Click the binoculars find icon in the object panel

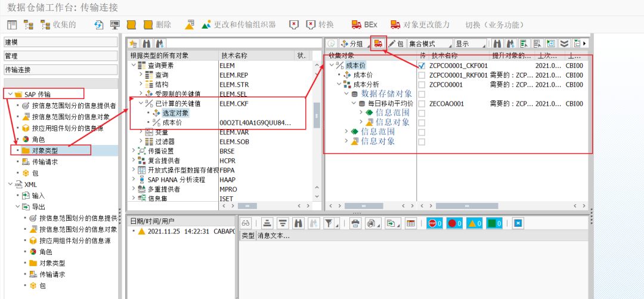(x=145, y=43)
